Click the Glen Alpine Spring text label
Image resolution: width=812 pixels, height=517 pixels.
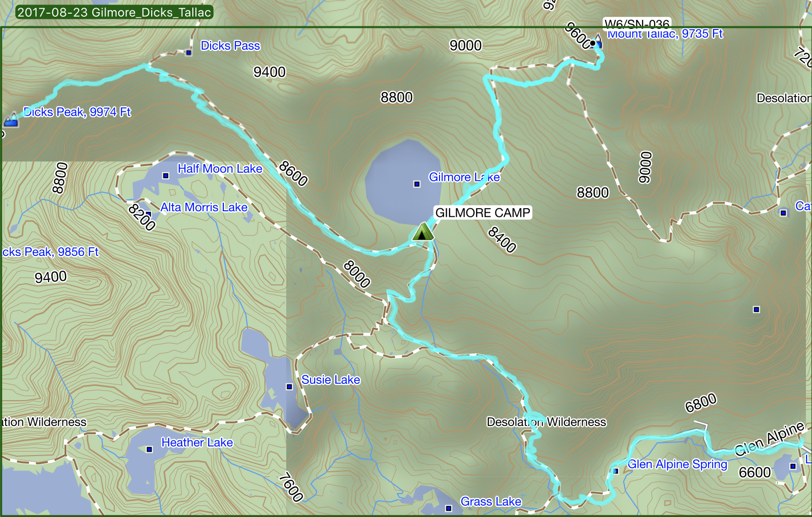[677, 464]
